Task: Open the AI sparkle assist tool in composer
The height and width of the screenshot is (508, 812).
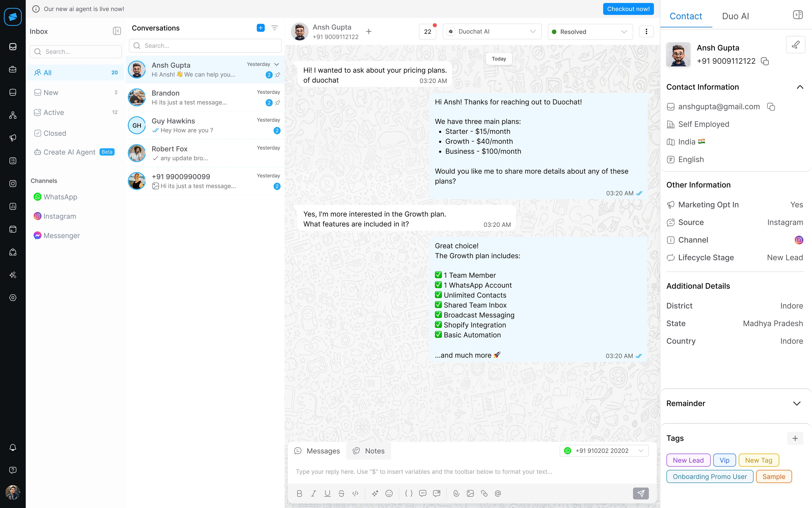Action: [x=375, y=493]
